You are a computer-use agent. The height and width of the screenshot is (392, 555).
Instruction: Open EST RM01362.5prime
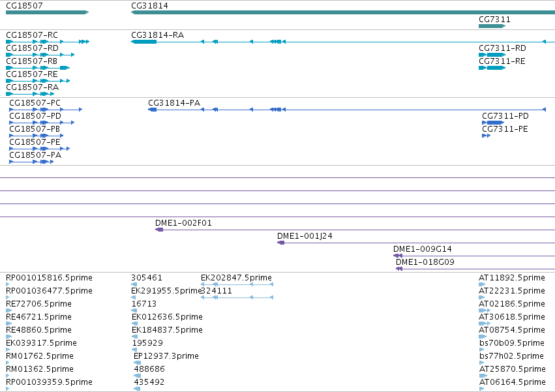pos(40,369)
